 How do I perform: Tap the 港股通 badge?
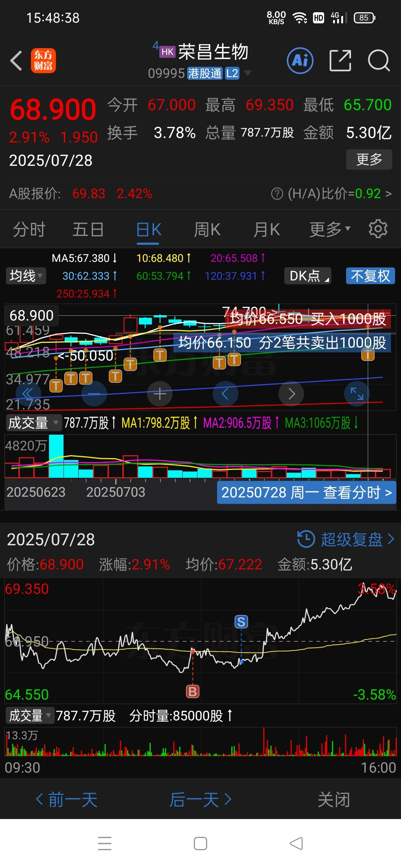coord(205,73)
